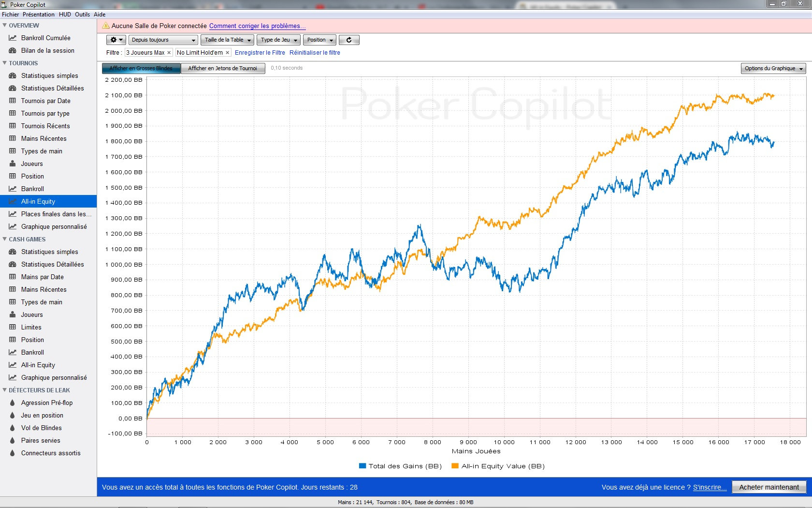Image resolution: width=812 pixels, height=508 pixels.
Task: Click the table icon beside Tournois par type
Action: click(x=13, y=113)
